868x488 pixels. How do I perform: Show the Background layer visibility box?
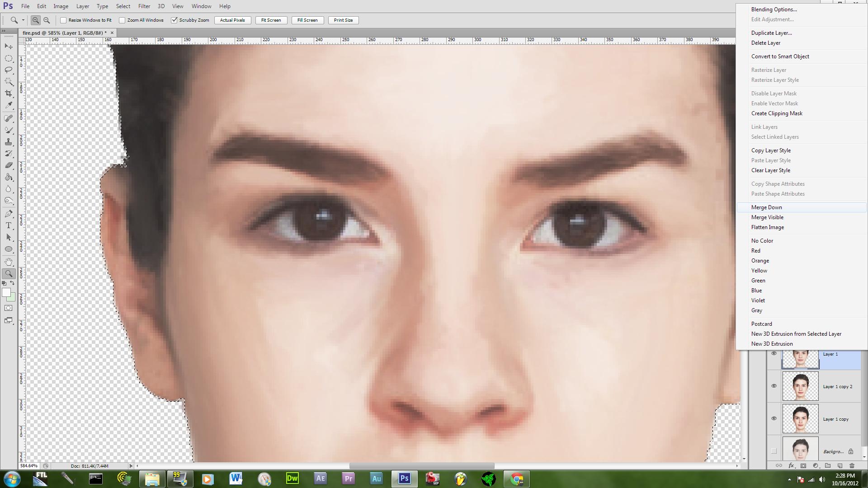774,451
